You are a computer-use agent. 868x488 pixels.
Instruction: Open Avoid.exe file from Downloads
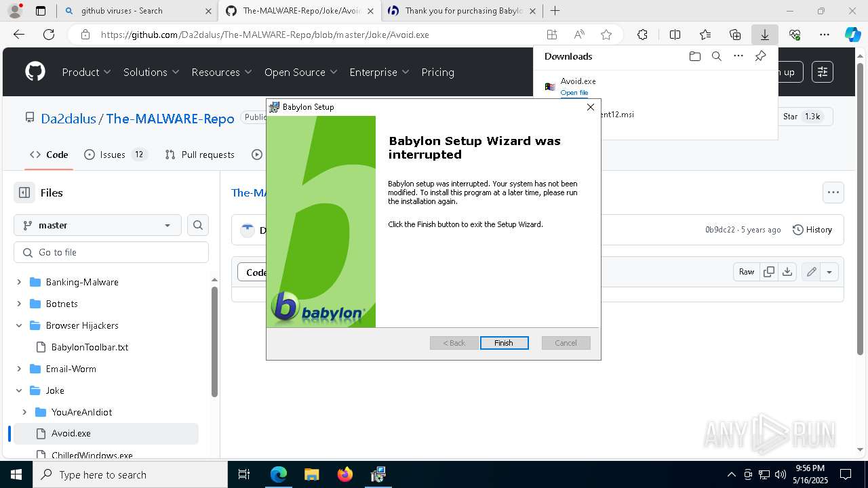pos(574,93)
